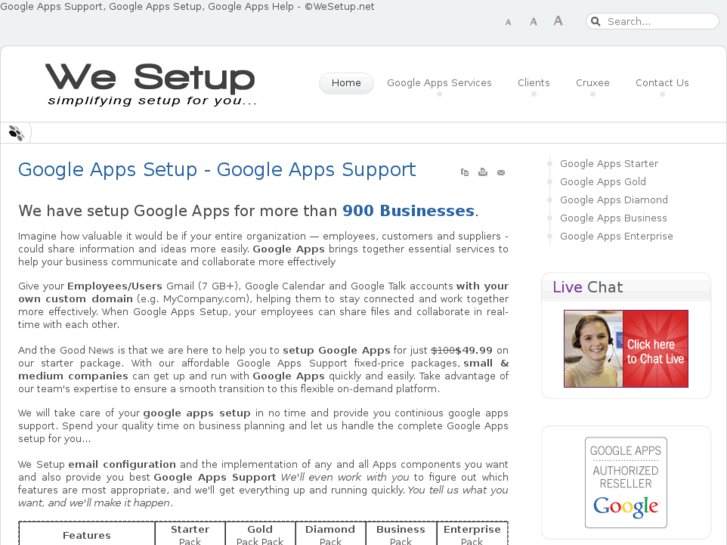Click the 900 Businesses text

[x=408, y=211]
